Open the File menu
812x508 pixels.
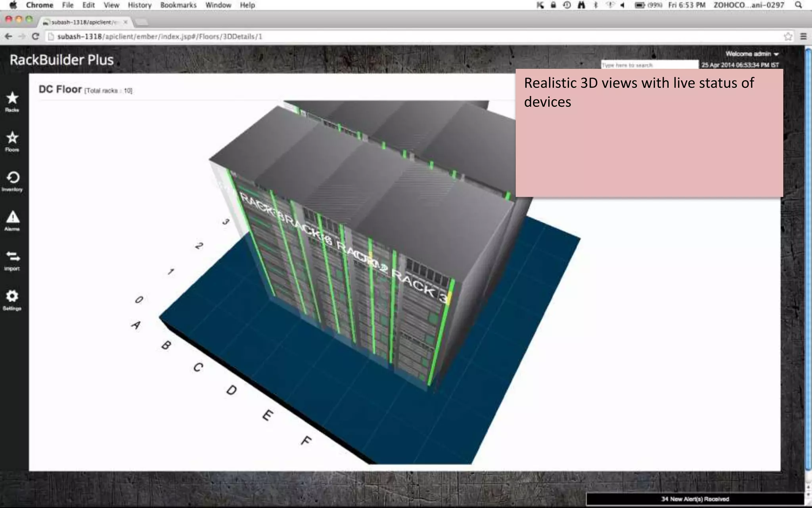coord(68,5)
